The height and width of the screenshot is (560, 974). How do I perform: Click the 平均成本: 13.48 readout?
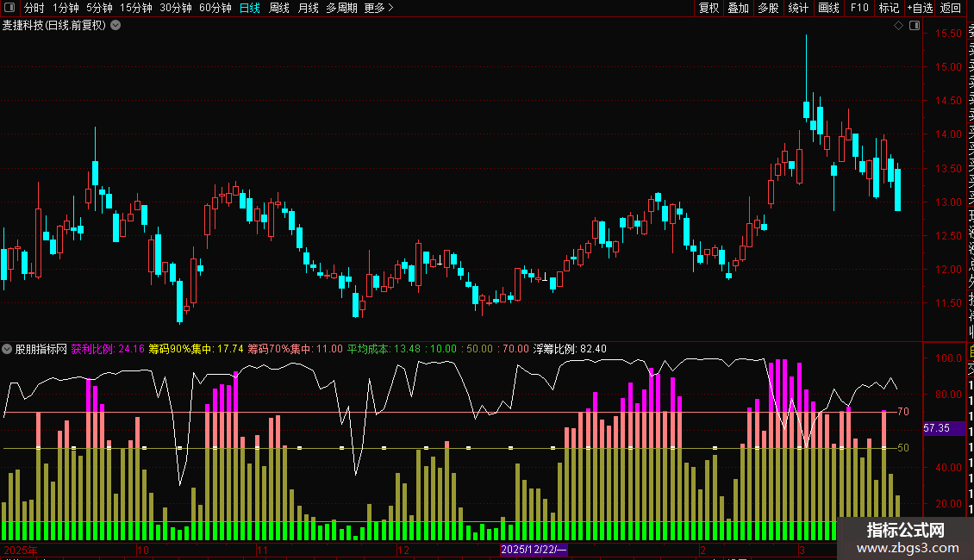[x=384, y=349]
